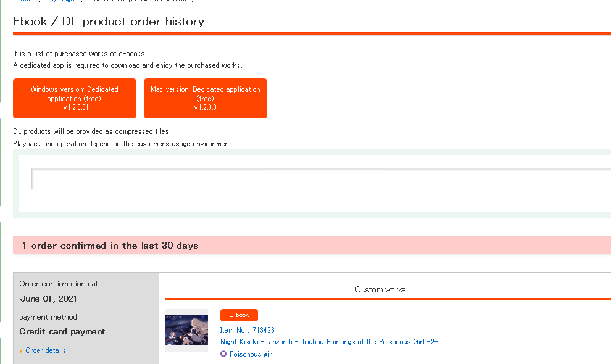Select the Custom works section header
The image size is (611, 364).
click(380, 289)
